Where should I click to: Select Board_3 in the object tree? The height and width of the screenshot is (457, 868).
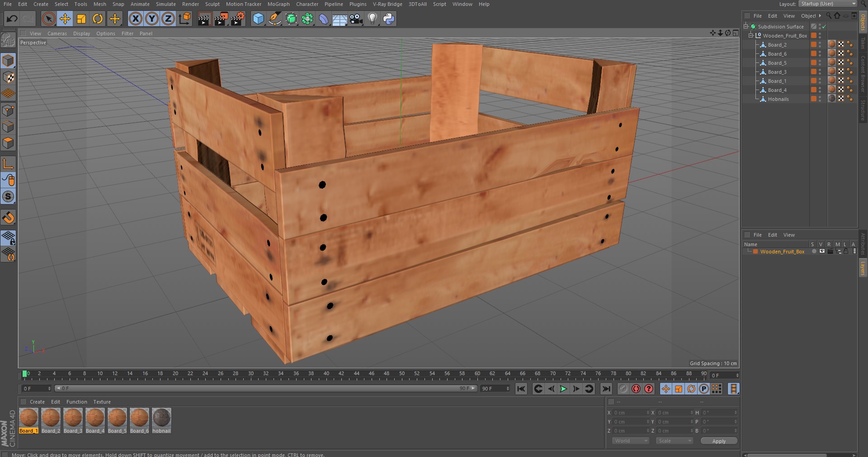777,72
